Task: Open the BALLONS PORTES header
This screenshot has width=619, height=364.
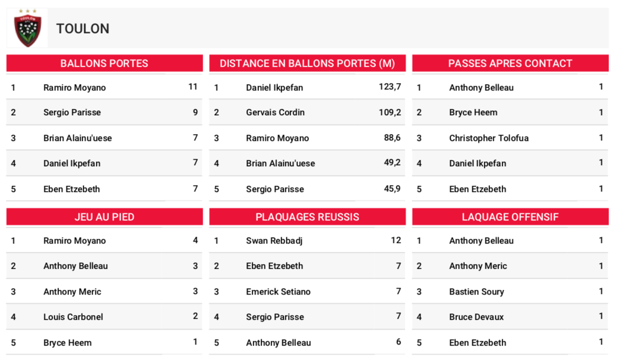Action: point(104,64)
